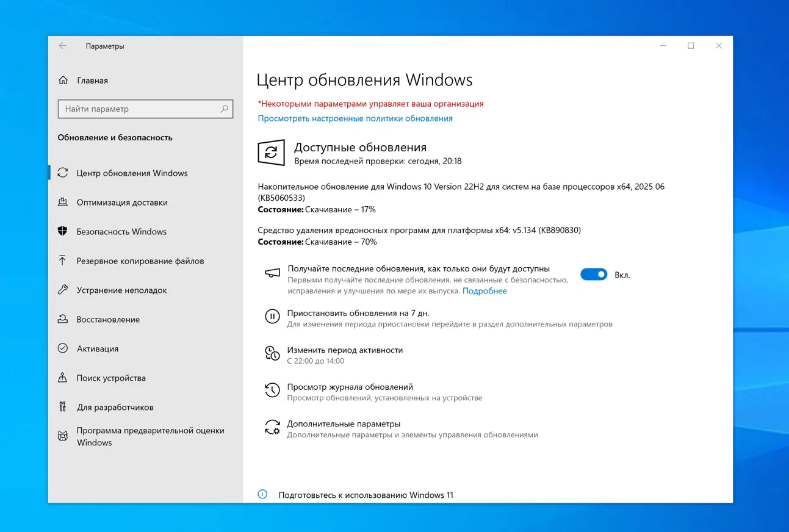This screenshot has height=532, width=789.
Task: Click the Insider program cat icon
Action: 63,436
